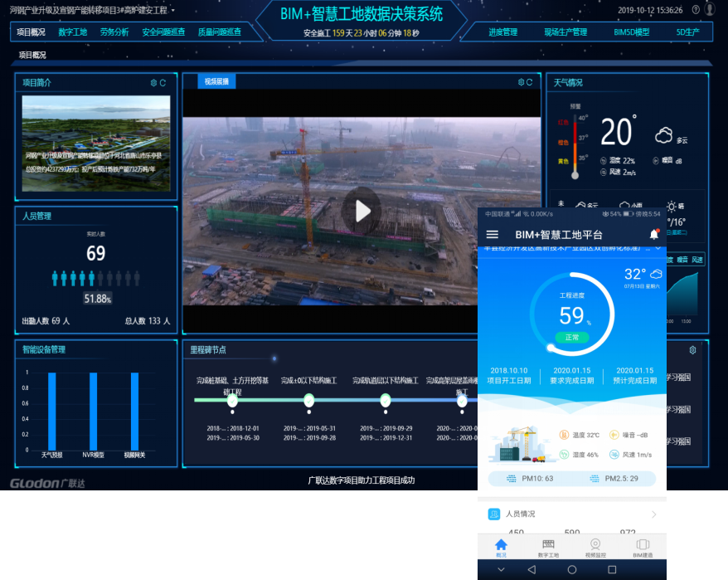728x580 pixels.
Task: Tap the Android back triangle button
Action: click(x=531, y=570)
